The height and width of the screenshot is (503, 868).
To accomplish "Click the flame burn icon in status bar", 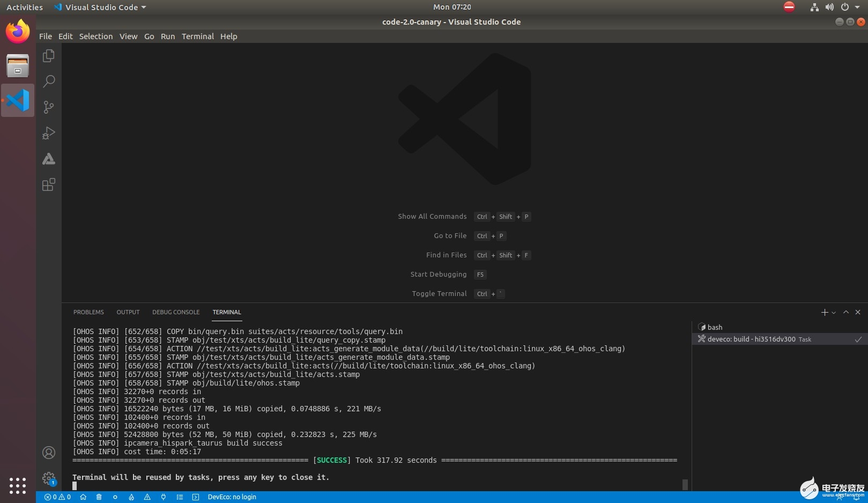I will point(131,497).
